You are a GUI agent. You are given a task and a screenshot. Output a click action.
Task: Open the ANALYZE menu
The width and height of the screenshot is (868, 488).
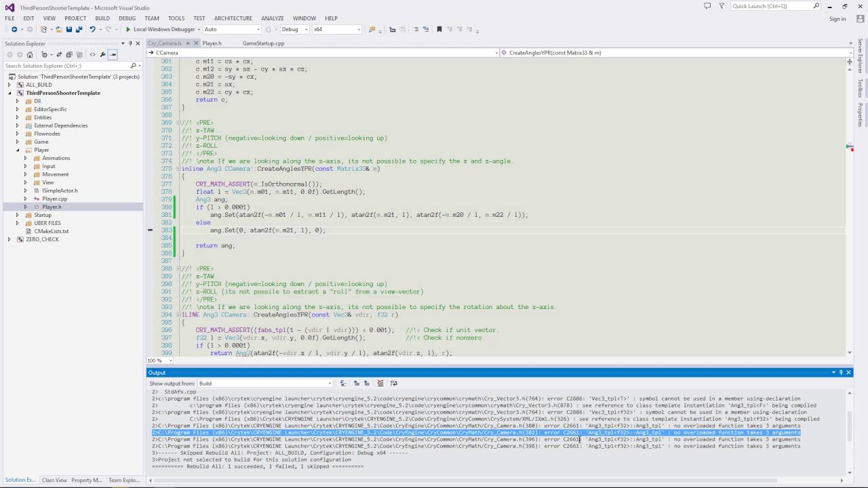(273, 18)
